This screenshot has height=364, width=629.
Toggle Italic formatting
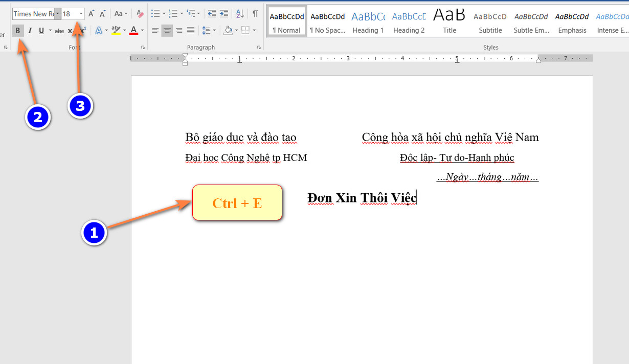tap(30, 31)
